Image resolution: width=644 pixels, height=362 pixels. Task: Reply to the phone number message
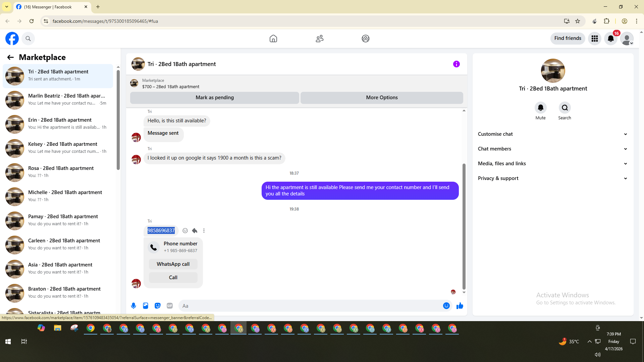coord(195,231)
